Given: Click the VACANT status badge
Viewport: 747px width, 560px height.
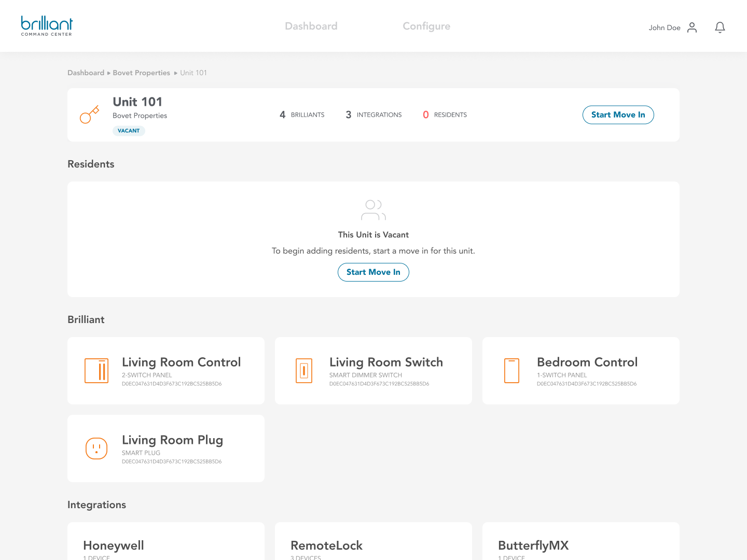Looking at the screenshot, I should (x=129, y=131).
